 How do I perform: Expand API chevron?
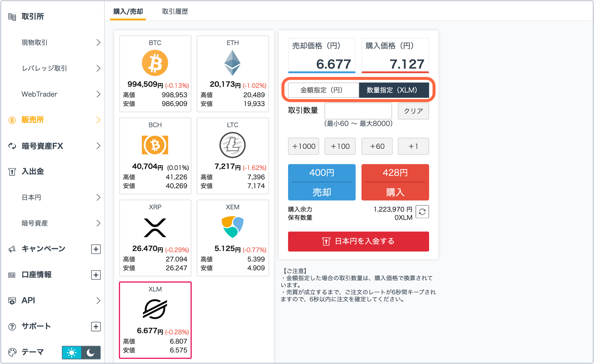[x=98, y=301]
